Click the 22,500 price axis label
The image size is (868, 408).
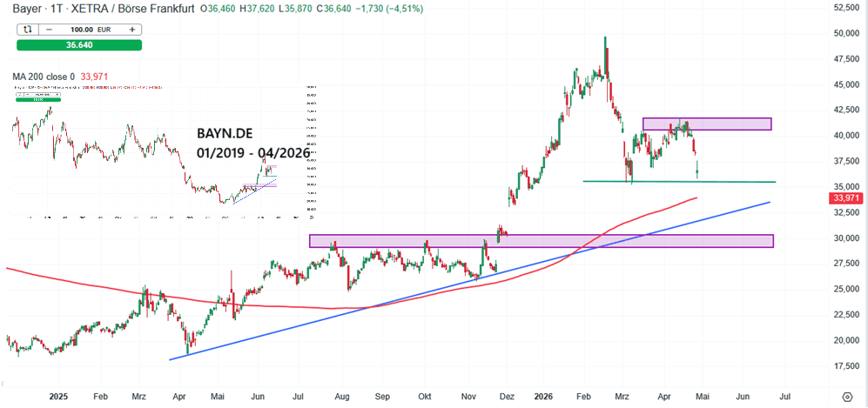coord(846,315)
